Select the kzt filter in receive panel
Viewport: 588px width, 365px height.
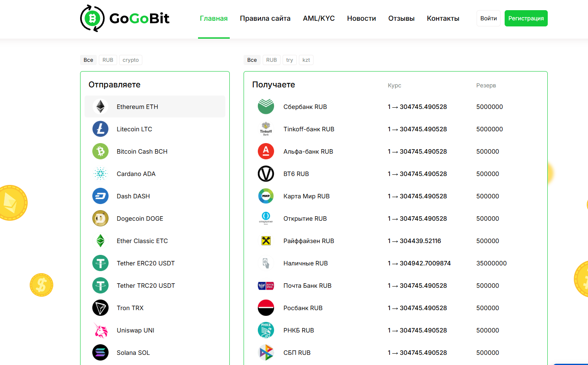pos(306,60)
